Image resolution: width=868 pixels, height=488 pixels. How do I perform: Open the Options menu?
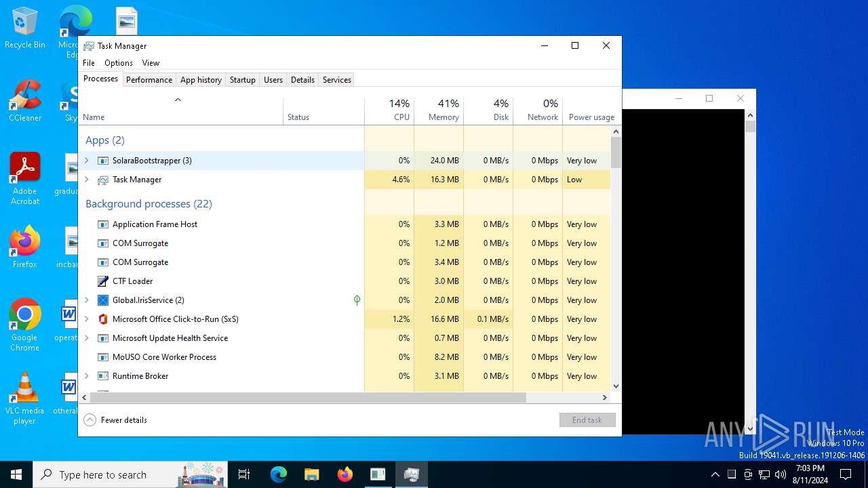[x=119, y=63]
